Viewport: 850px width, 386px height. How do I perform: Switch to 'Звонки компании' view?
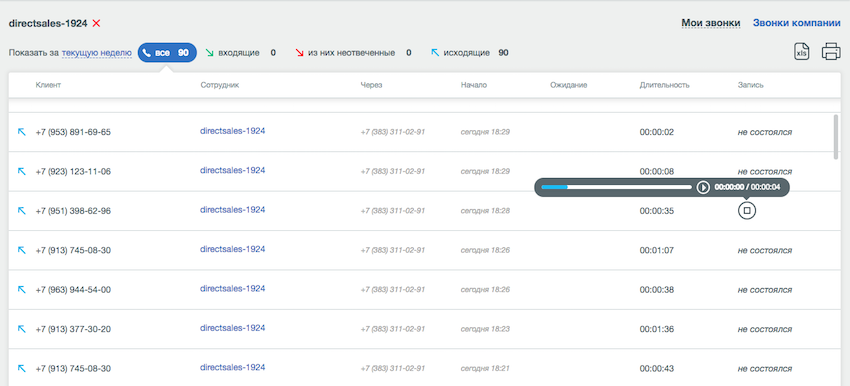tap(797, 23)
